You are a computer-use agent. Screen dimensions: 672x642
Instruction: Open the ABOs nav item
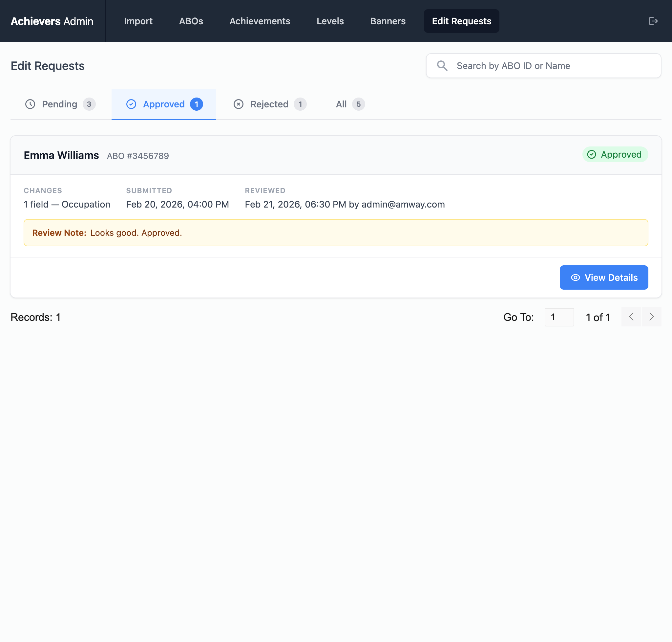tap(191, 21)
